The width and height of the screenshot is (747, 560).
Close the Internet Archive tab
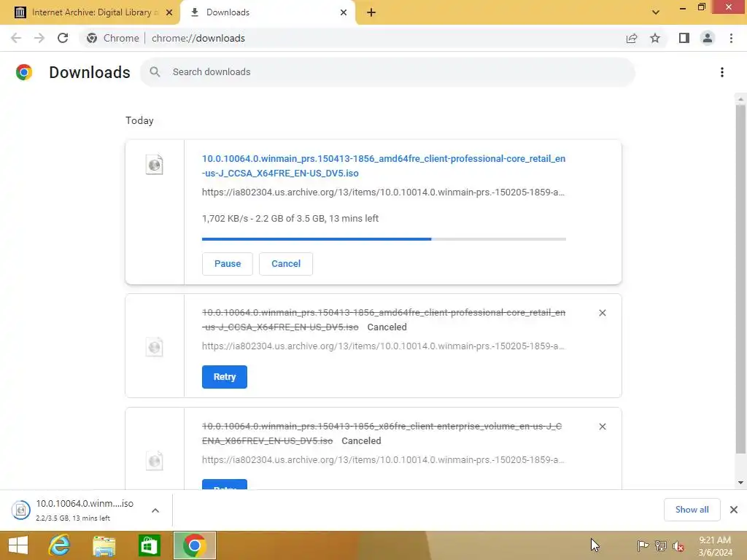tap(169, 12)
